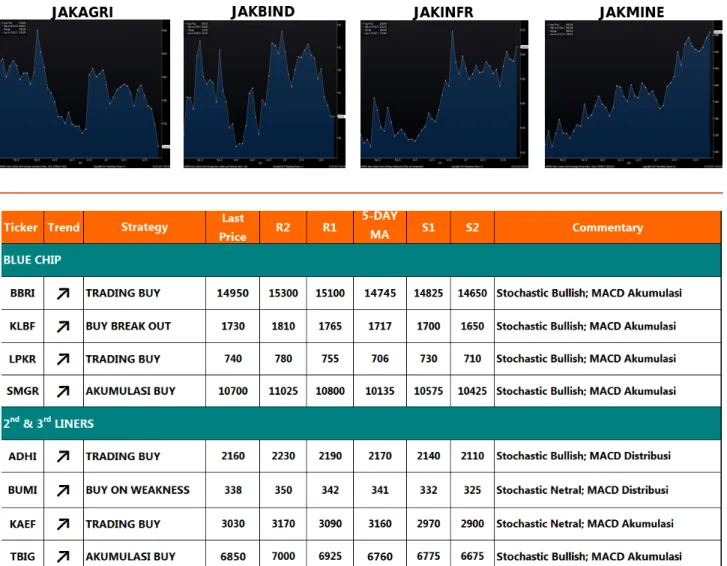Click BBRI last price 14950

coord(233,293)
